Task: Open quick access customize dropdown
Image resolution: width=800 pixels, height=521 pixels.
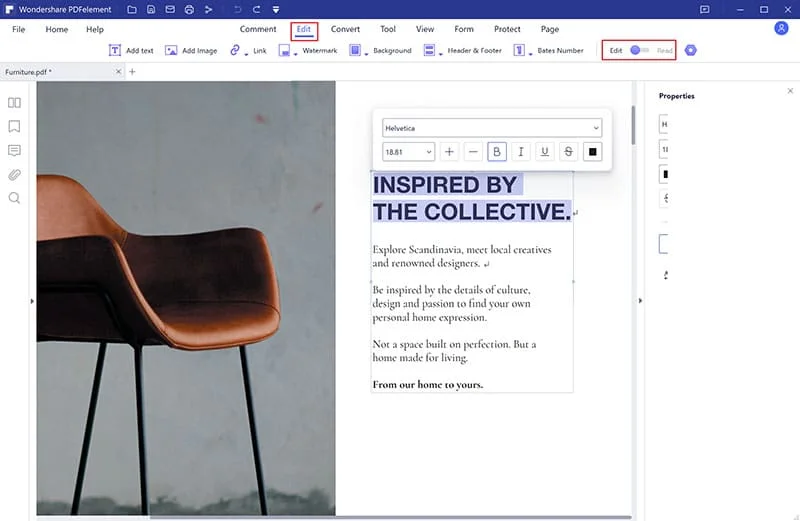Action: pyautogui.click(x=276, y=9)
